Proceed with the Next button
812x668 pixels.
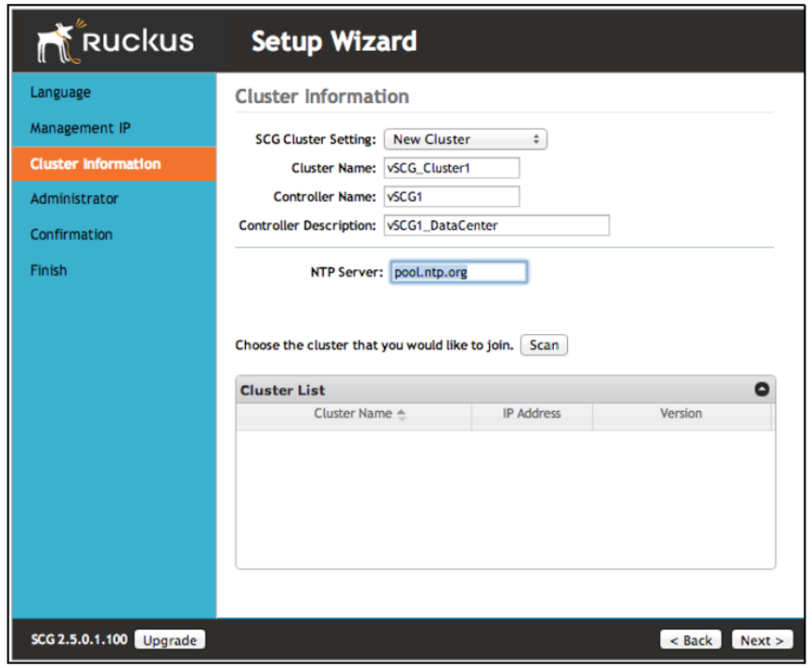coord(761,640)
